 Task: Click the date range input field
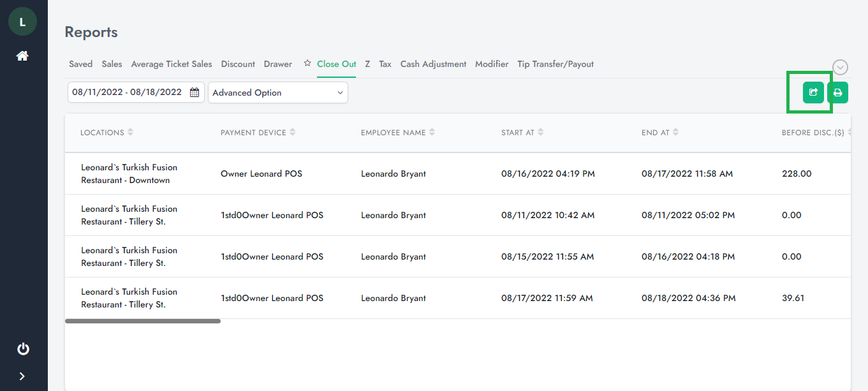click(x=128, y=92)
